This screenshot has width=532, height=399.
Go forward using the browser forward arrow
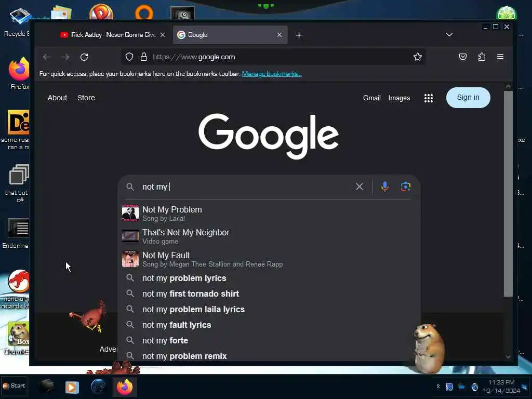65,57
